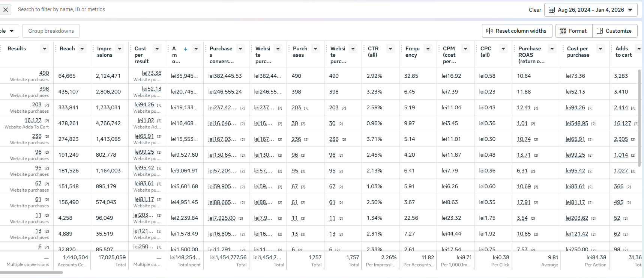Click footnote marker beside 203 results
This screenshot has height=278, width=644.
[x=47, y=105]
